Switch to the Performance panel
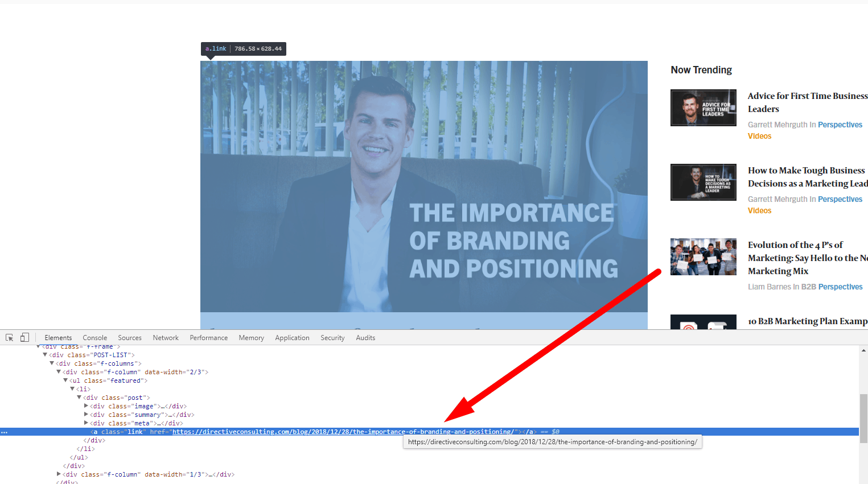Viewport: 868px width, 484px height. pyautogui.click(x=208, y=337)
